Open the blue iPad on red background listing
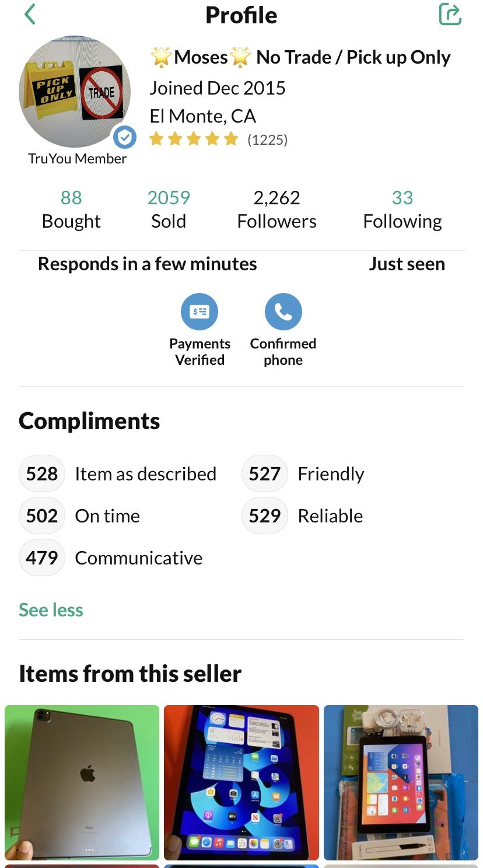Screen dimensions: 483x868 (x=242, y=782)
